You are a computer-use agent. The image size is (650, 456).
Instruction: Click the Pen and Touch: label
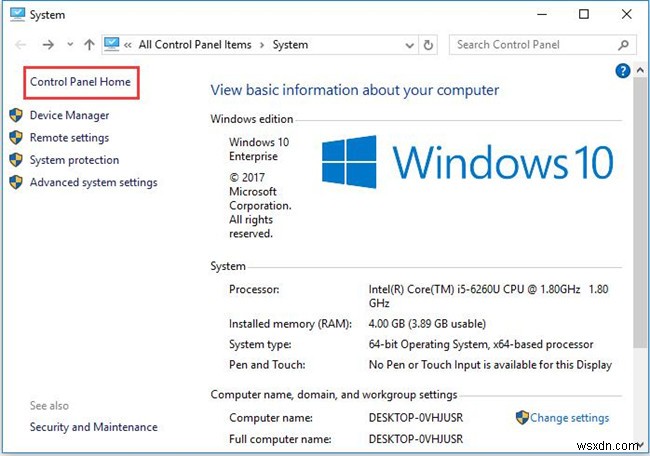click(267, 365)
